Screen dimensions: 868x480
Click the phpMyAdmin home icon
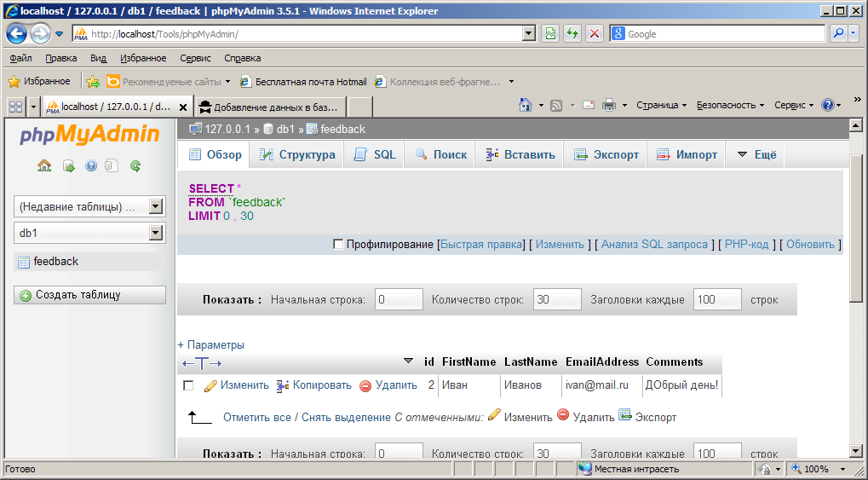point(44,165)
